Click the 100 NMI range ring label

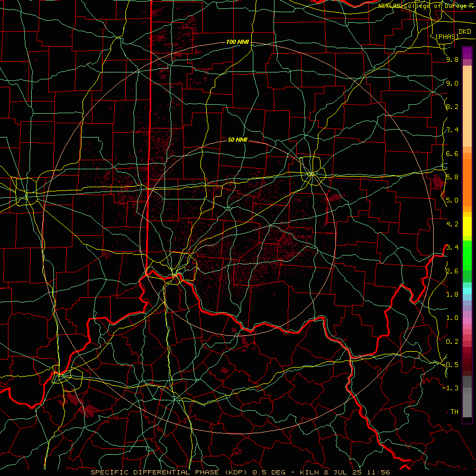coord(237,42)
